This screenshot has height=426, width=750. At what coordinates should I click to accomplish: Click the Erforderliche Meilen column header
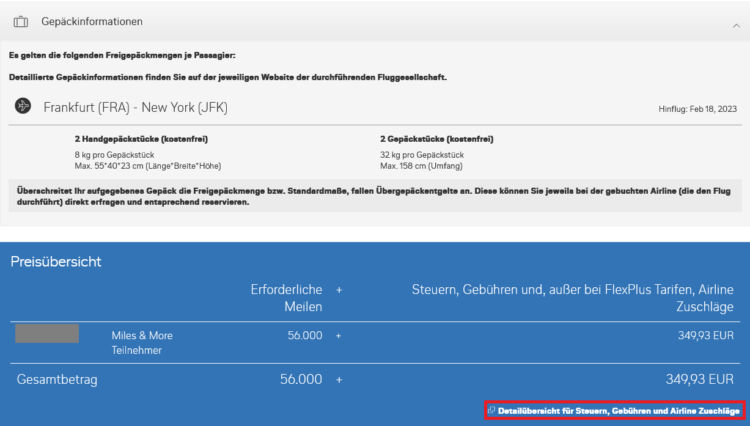coord(286,298)
